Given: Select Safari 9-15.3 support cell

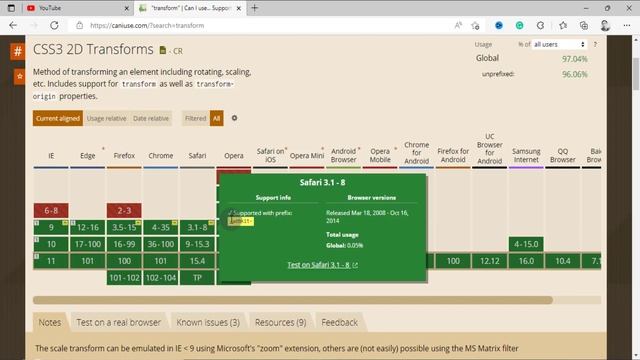Looking at the screenshot, I should pos(197,244).
